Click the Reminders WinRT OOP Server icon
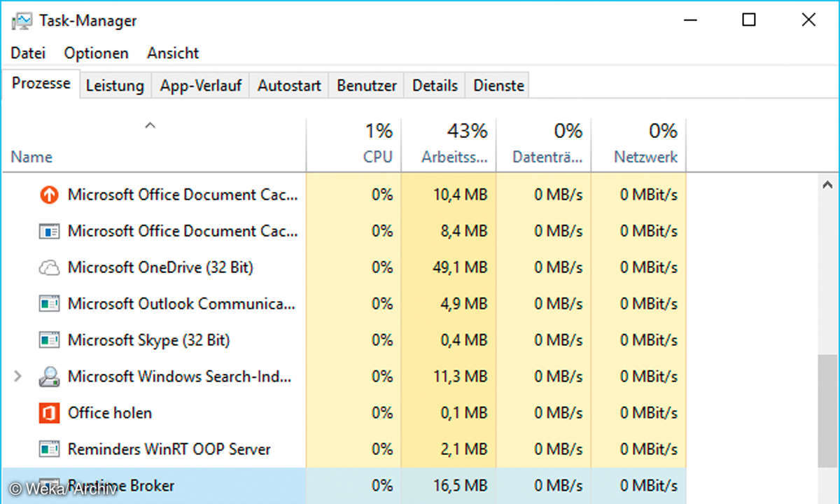Screen dimensions: 840x504 (x=48, y=449)
